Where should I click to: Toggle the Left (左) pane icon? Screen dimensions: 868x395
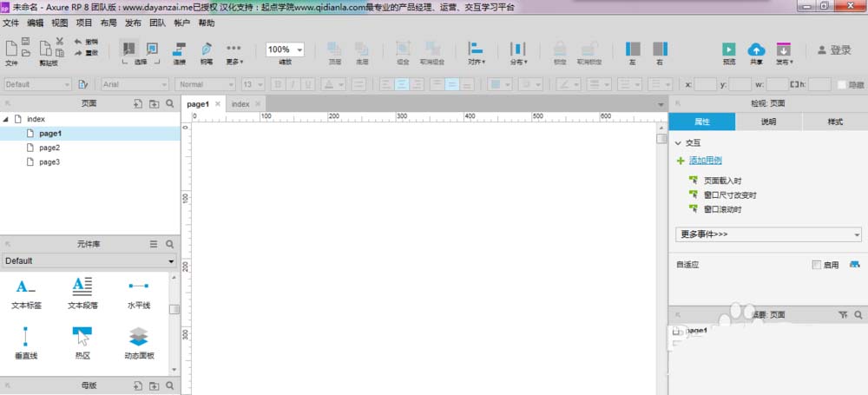click(x=633, y=49)
